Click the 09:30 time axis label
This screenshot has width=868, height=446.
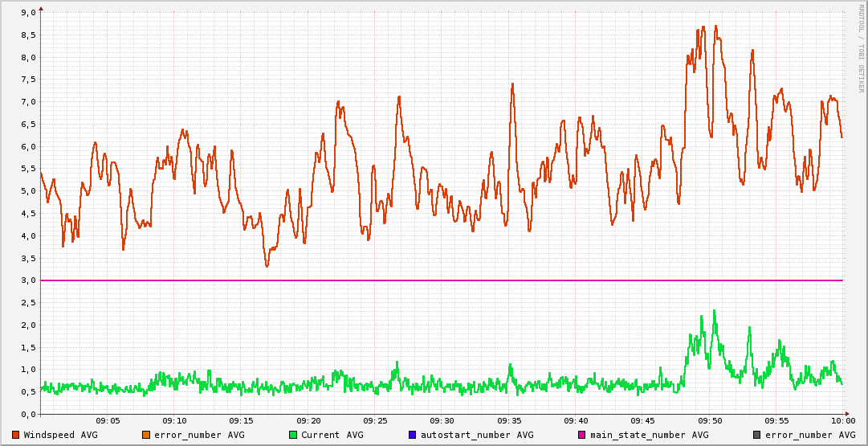(442, 421)
